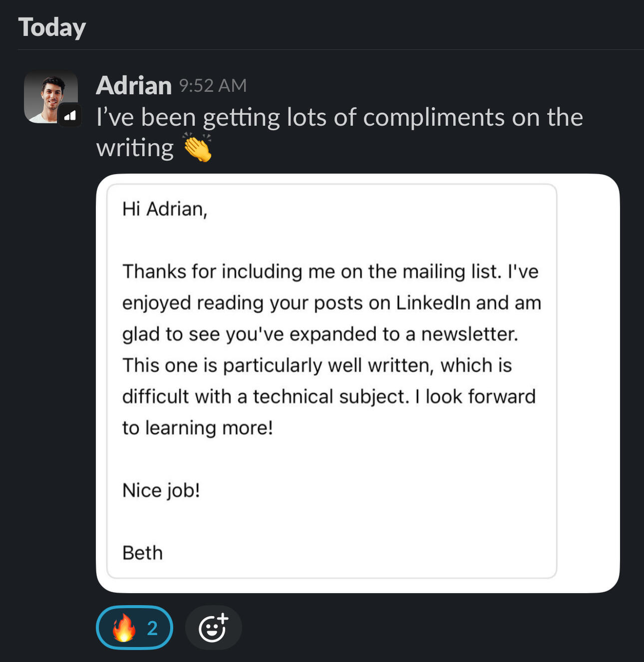Click the fire emoji in the reaction pill
The height and width of the screenshot is (662, 644).
click(x=124, y=628)
